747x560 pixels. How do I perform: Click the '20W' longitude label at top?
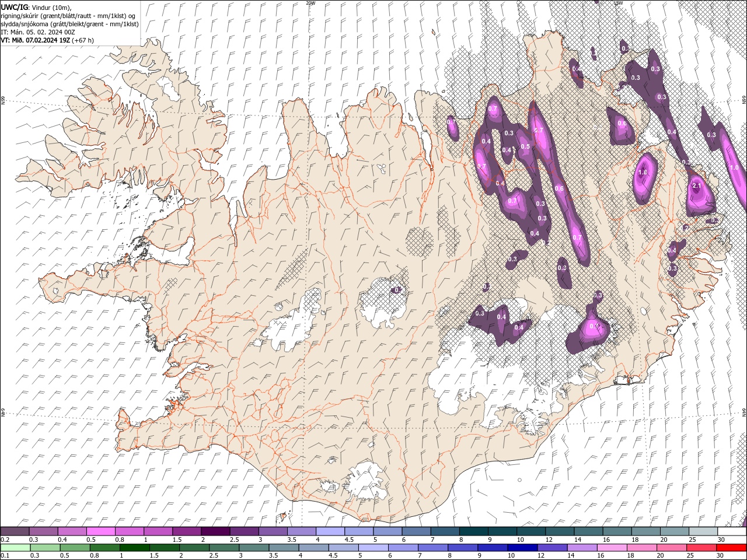pos(310,3)
